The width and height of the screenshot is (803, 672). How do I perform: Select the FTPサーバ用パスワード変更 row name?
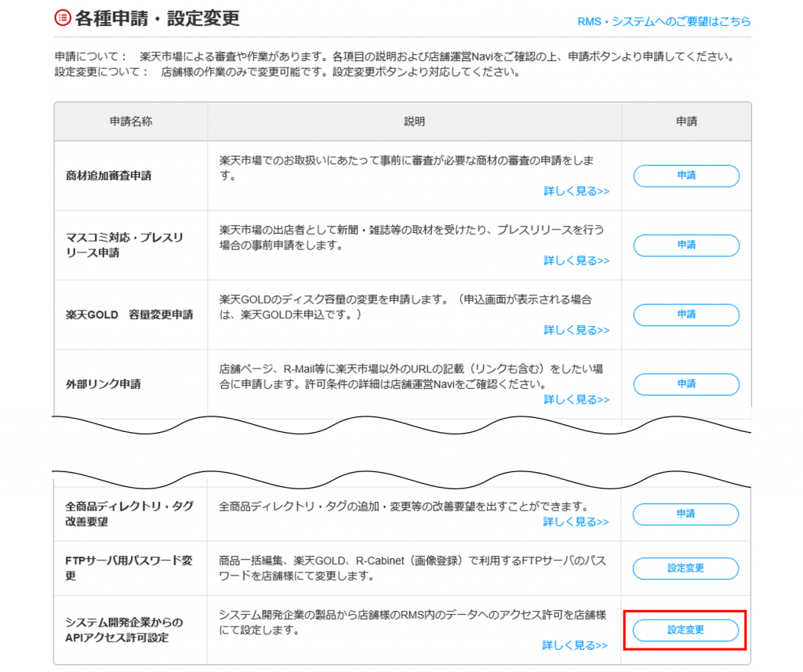[x=129, y=568]
